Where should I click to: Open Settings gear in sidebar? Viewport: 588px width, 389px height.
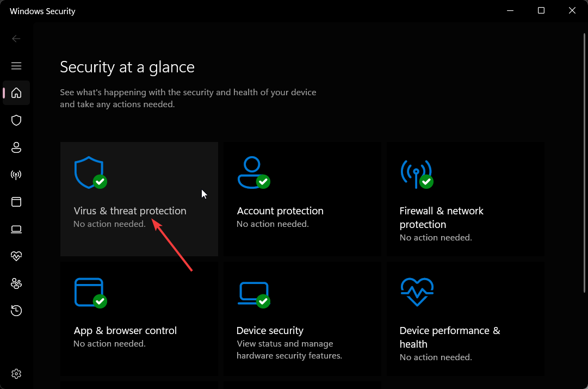pyautogui.click(x=16, y=374)
